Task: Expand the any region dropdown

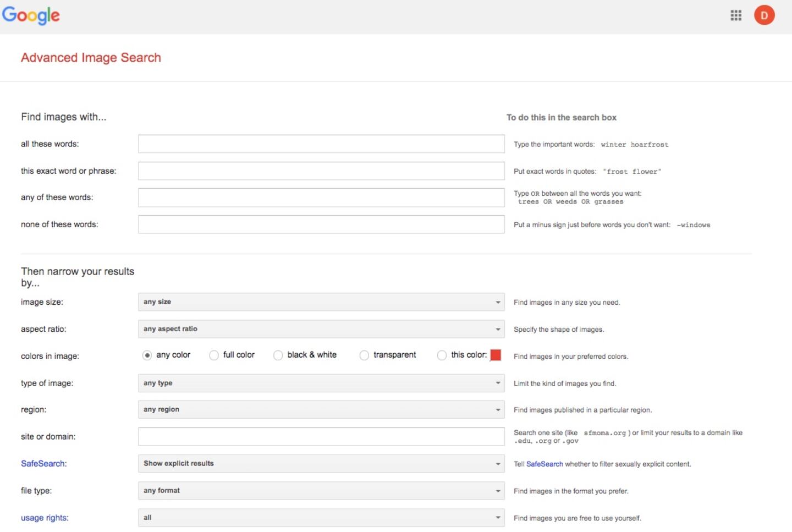Action: pos(321,409)
